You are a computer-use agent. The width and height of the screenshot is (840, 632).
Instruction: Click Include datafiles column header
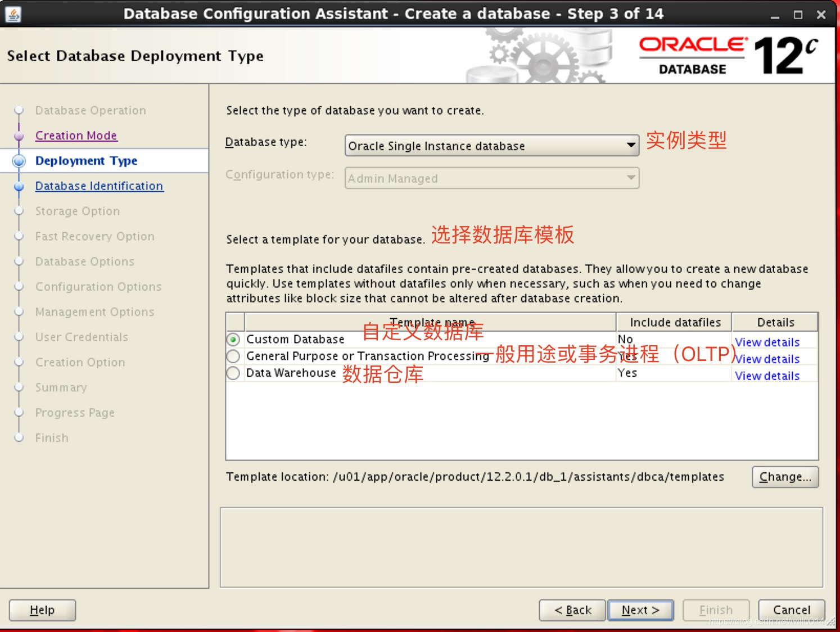click(675, 322)
